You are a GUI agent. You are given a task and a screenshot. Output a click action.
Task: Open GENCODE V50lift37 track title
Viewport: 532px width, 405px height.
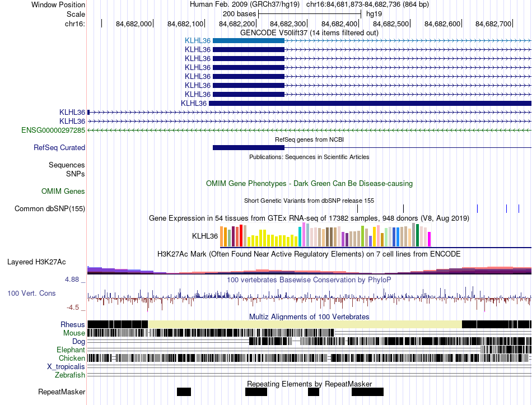pos(309,33)
